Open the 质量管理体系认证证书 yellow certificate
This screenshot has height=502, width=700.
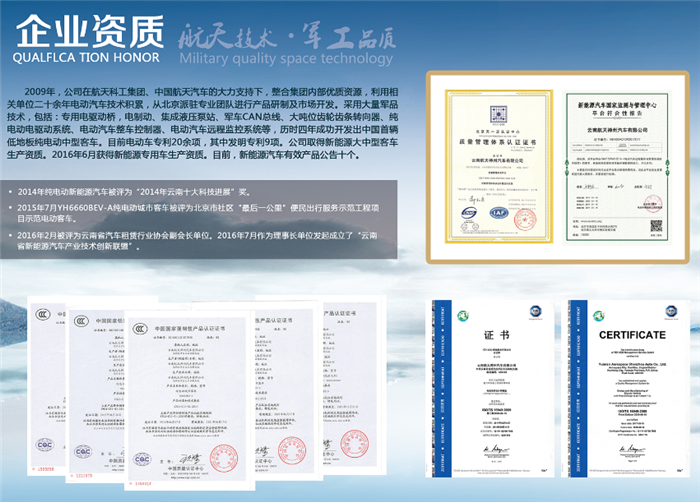(x=499, y=167)
